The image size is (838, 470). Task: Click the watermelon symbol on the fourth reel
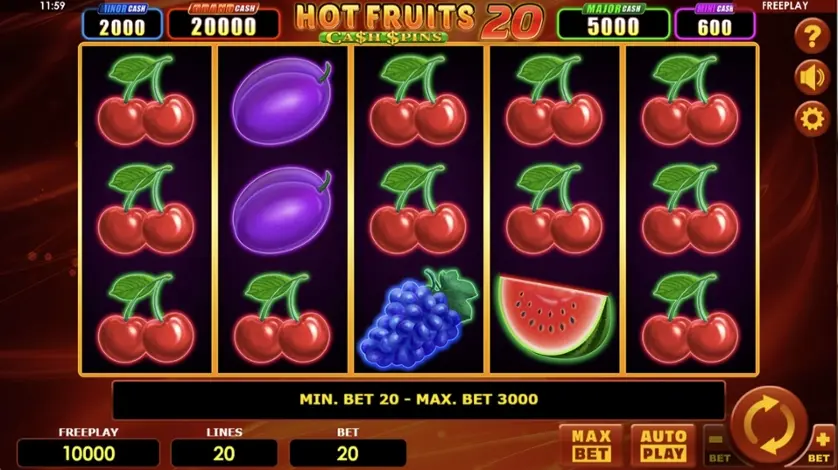554,317
